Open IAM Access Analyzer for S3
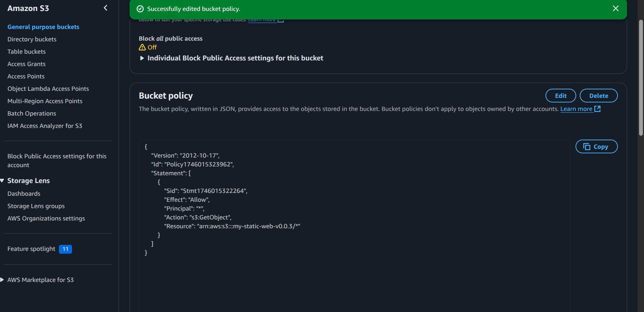 [45, 126]
